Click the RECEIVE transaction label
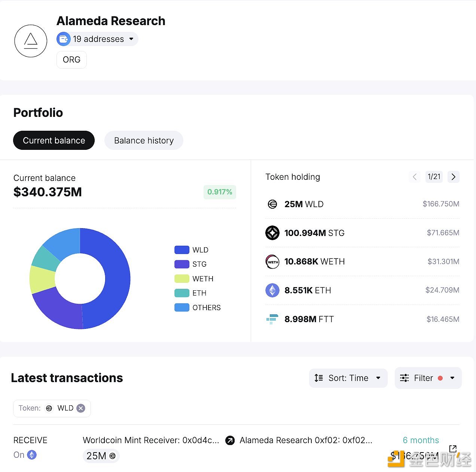Viewport: 476px width, 472px height. click(x=30, y=440)
